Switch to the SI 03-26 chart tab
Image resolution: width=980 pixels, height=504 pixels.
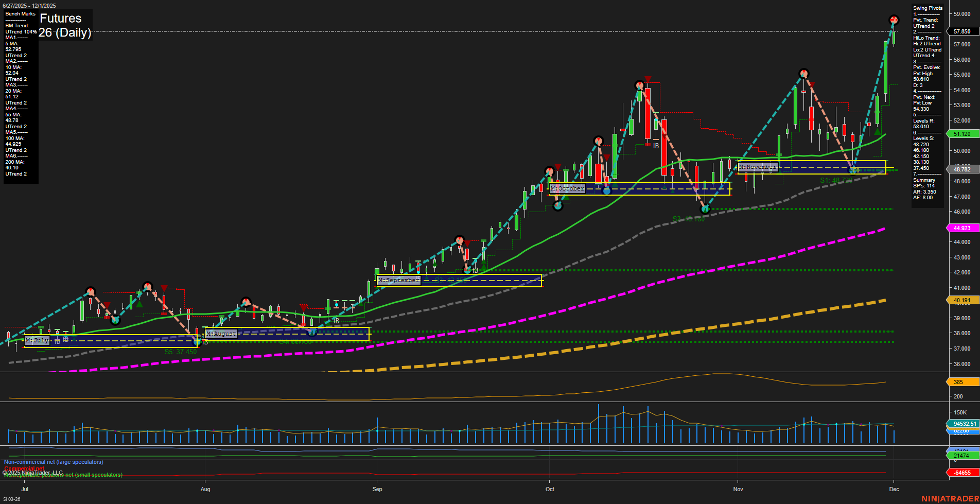click(13, 499)
